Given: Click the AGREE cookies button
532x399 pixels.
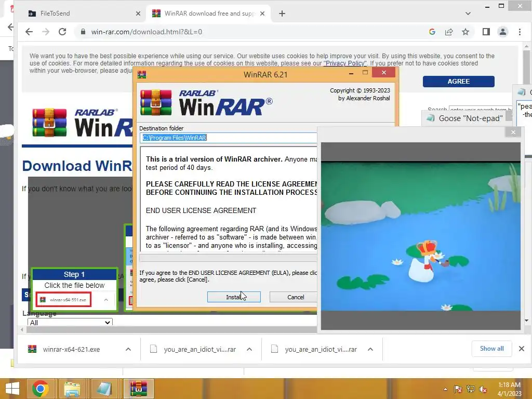Looking at the screenshot, I should pos(458,82).
